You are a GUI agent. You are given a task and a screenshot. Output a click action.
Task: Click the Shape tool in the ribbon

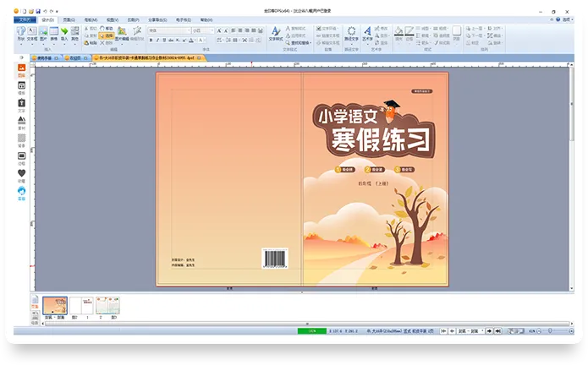click(20, 32)
